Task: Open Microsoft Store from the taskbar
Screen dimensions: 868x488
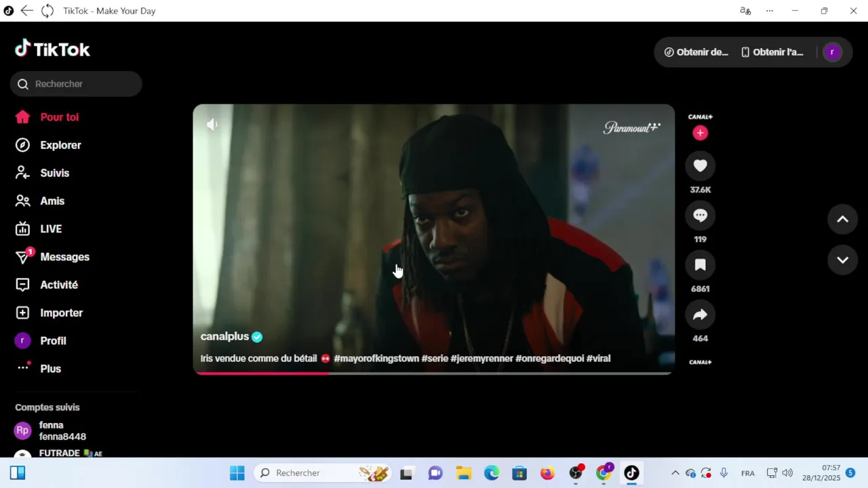Action: 519,473
